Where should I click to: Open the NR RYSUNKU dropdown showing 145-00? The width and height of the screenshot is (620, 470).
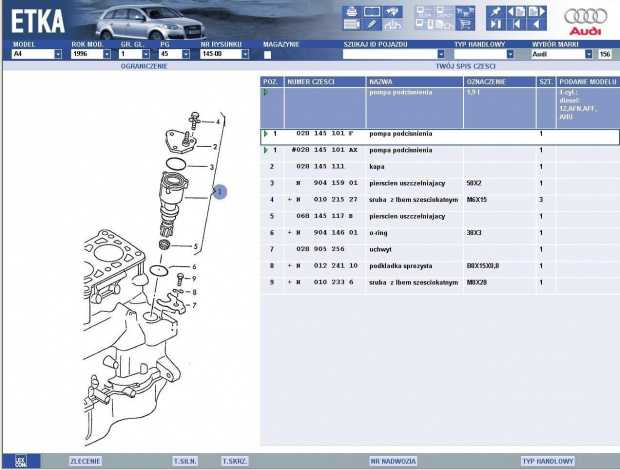(x=245, y=54)
